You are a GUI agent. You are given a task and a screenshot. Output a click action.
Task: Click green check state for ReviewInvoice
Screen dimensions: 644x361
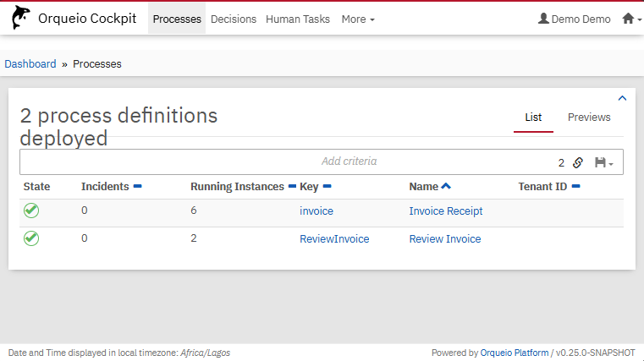click(31, 239)
